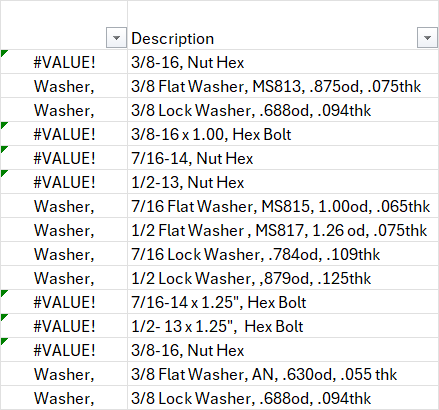Click '1/2- 13 x 1.25", Hex Bolt' cell
The width and height of the screenshot is (439, 410).
coord(283,326)
